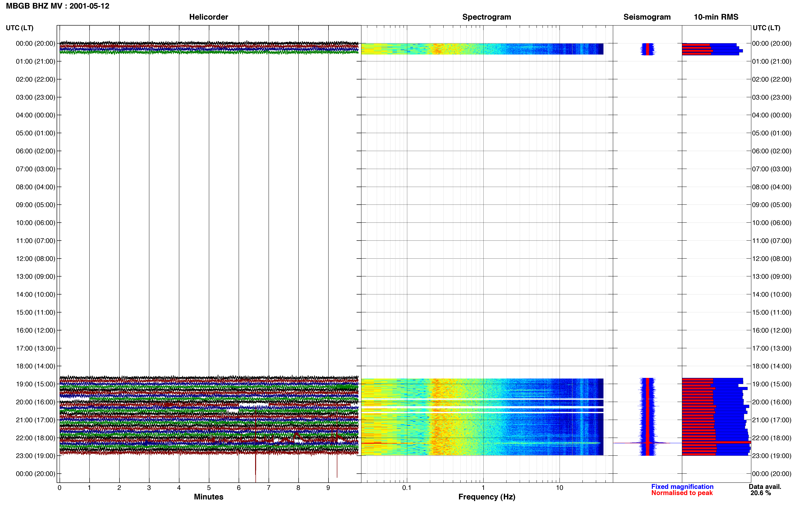Click left axis label '23:00 (19:00)'
This screenshot has height=508, width=812.
pos(36,456)
